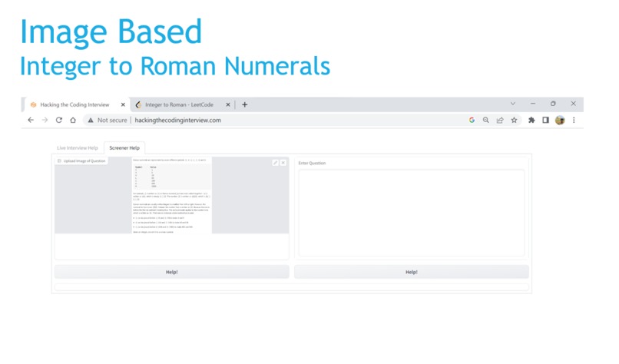Open the extensions puzzle icon
619x364 pixels.
pyautogui.click(x=531, y=120)
